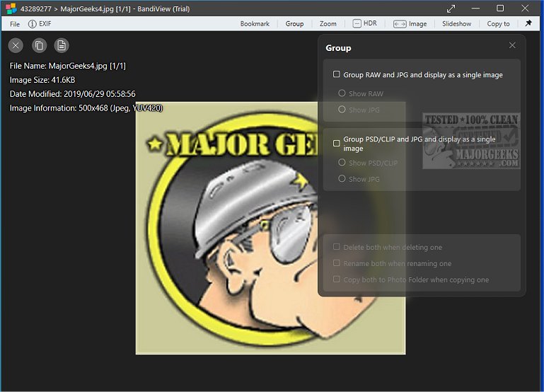The image size is (544, 392).
Task: Click the Date Modified text line
Action: 73,94
